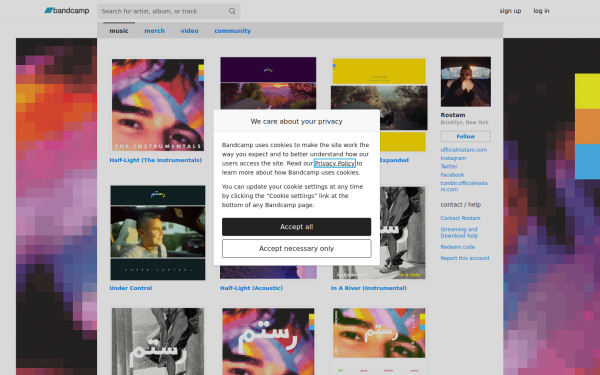Focus the artist, album, or track search field
Image resolution: width=600 pixels, height=375 pixels.
[x=168, y=11]
